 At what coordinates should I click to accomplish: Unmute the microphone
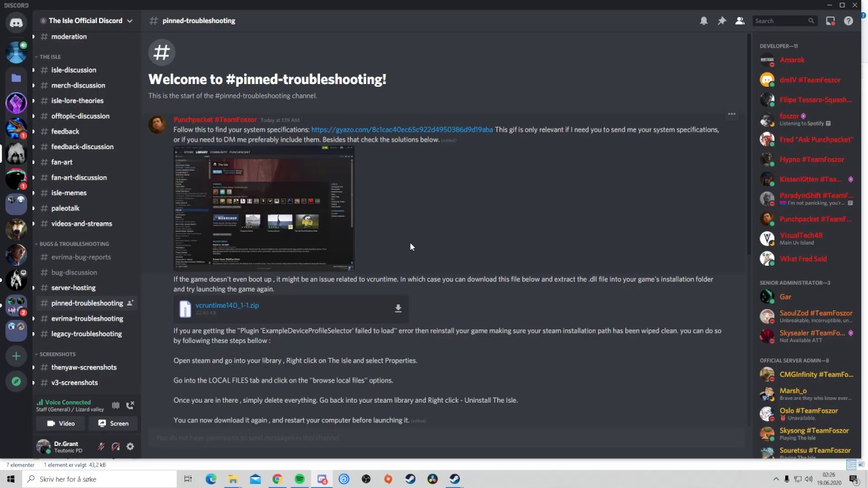click(101, 447)
